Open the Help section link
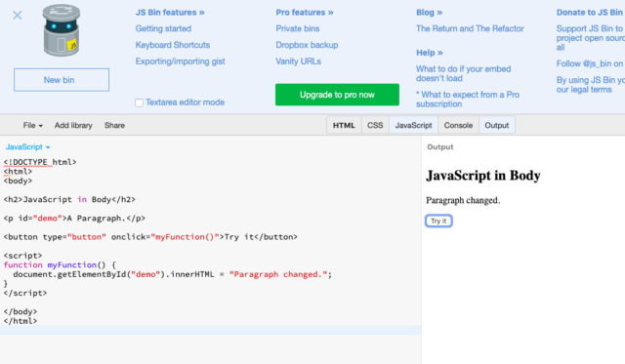This screenshot has width=625, height=364. (430, 53)
